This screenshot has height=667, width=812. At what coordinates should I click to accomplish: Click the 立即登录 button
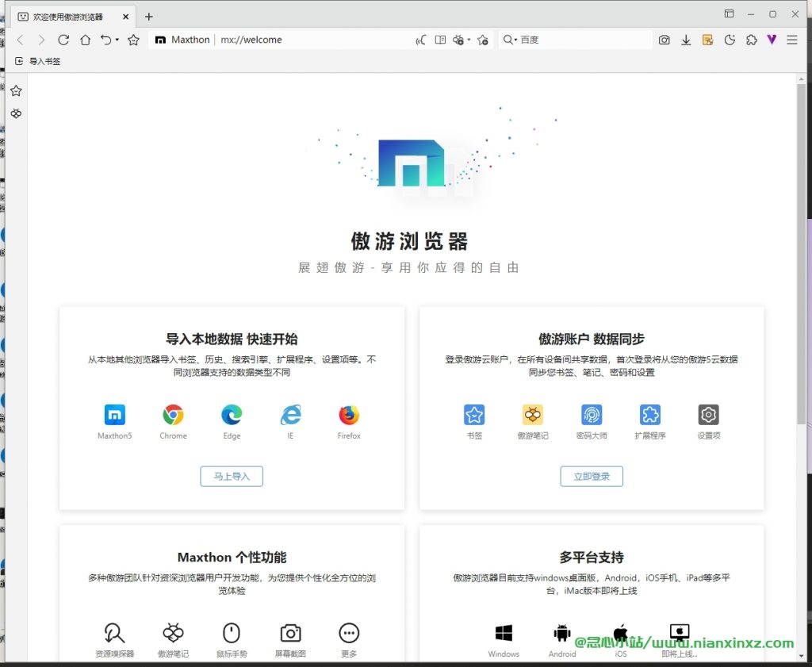tap(592, 477)
